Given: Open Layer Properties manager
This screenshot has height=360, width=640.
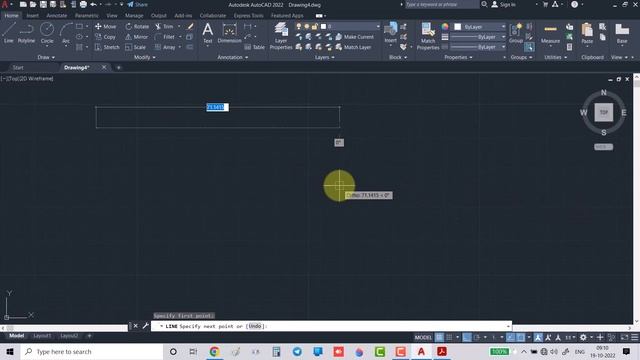Looking at the screenshot, I should pos(281,36).
